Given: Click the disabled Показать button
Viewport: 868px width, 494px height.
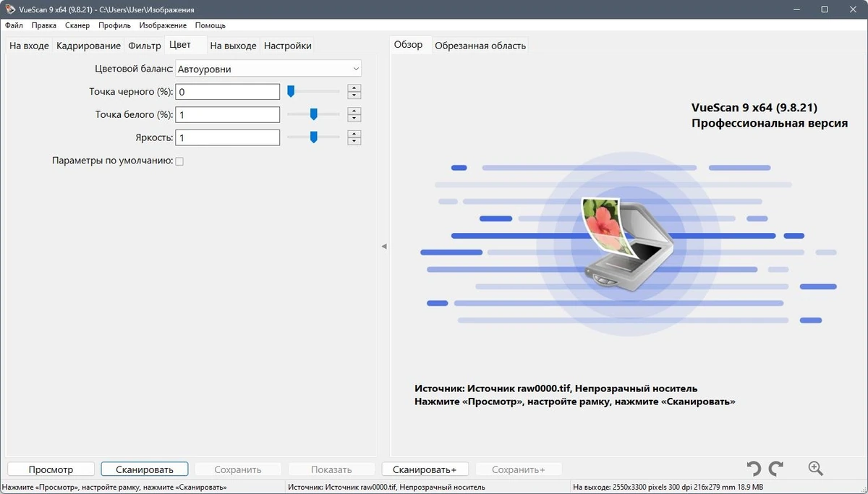Looking at the screenshot, I should 331,469.
